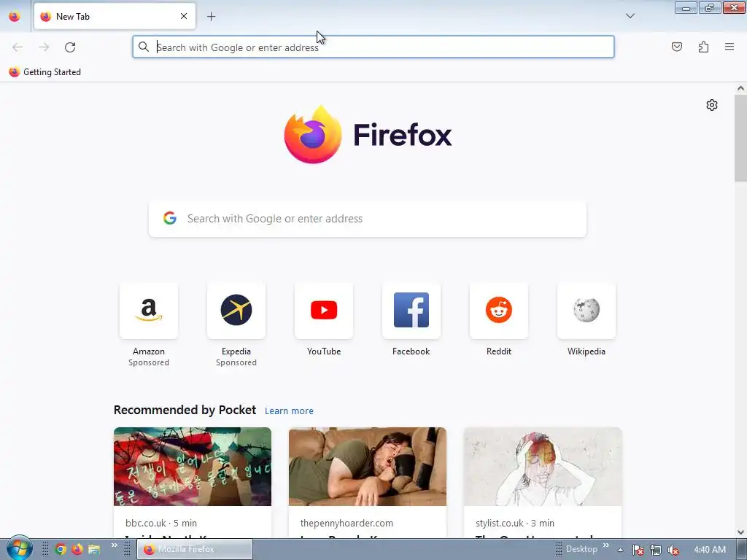Open the Save to Pocket icon
Image resolution: width=747 pixels, height=560 pixels.
tap(676, 47)
